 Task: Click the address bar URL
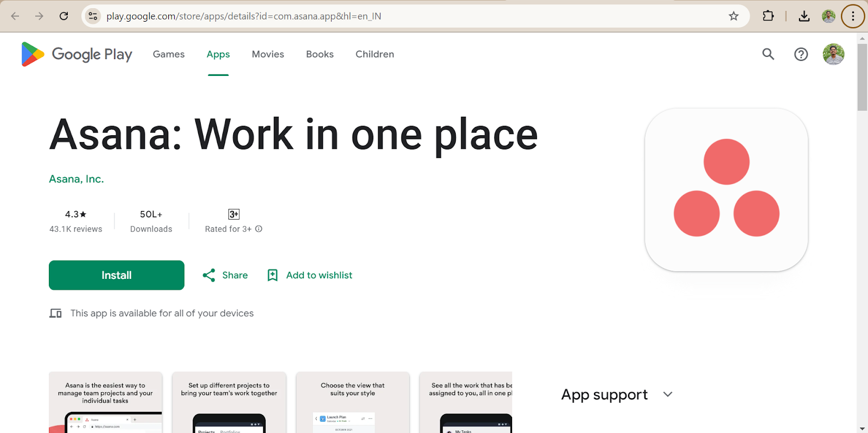pyautogui.click(x=244, y=16)
